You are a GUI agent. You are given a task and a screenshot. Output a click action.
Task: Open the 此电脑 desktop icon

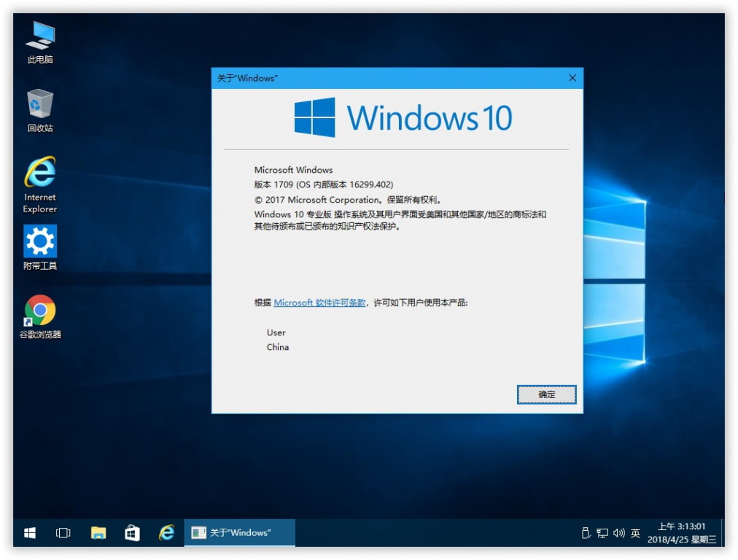pos(40,42)
